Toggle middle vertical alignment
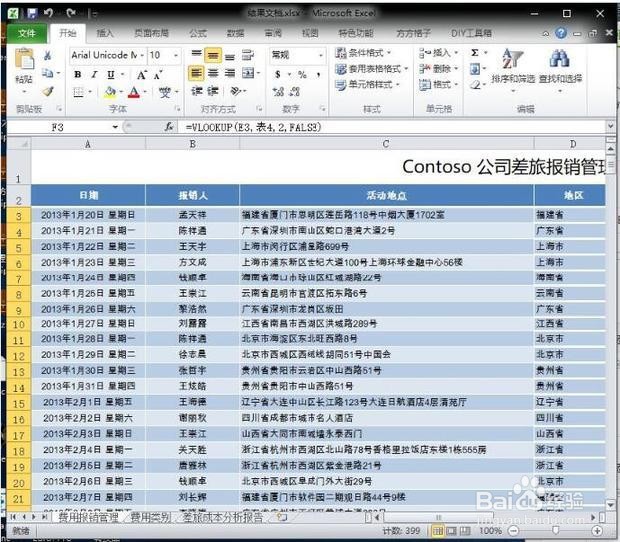 pyautogui.click(x=213, y=55)
